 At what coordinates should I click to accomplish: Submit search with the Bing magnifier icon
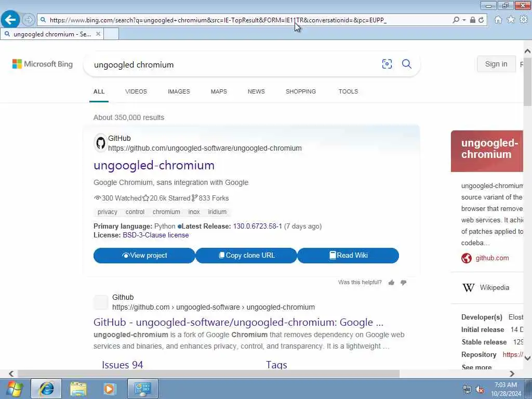point(406,64)
